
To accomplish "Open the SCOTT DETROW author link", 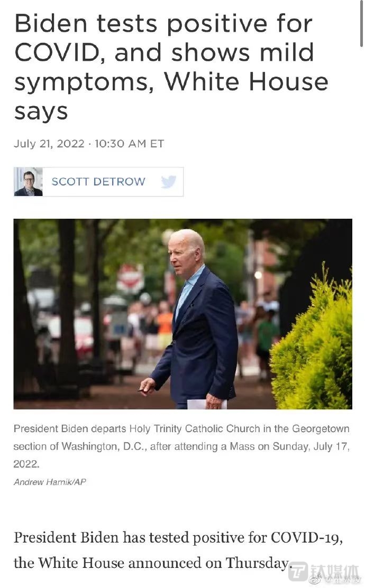I will (x=98, y=182).
